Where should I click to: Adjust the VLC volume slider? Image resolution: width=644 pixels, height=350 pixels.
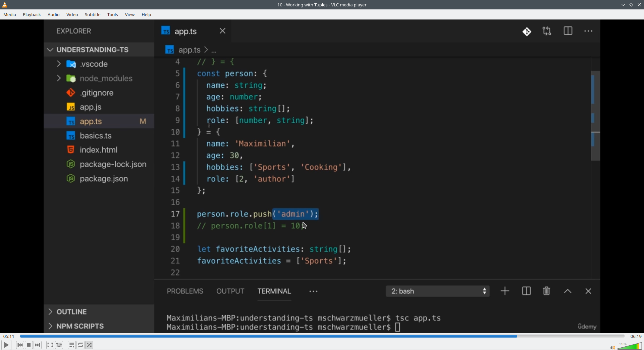coord(630,346)
